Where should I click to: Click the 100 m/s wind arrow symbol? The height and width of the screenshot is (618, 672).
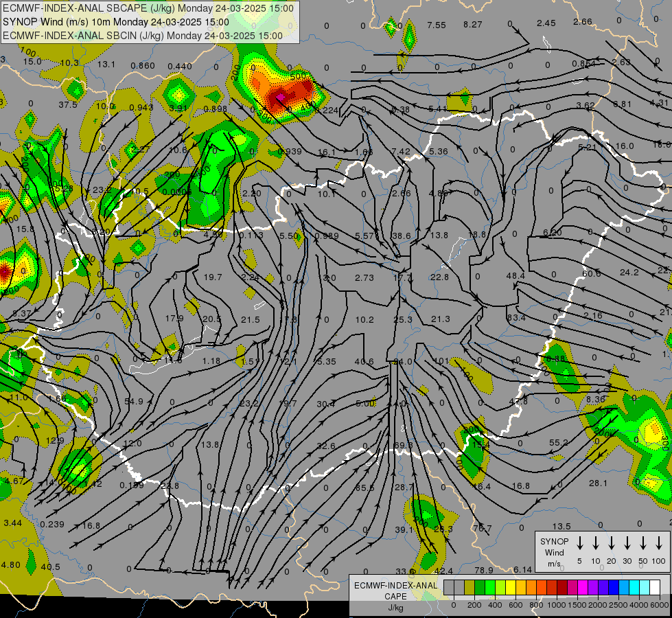coord(659,543)
